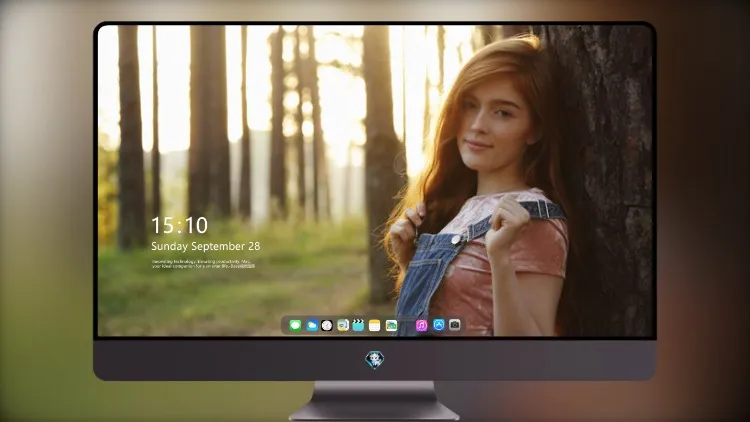Click the logo badge on monitor chin
The height and width of the screenshot is (422, 750).
(375, 360)
